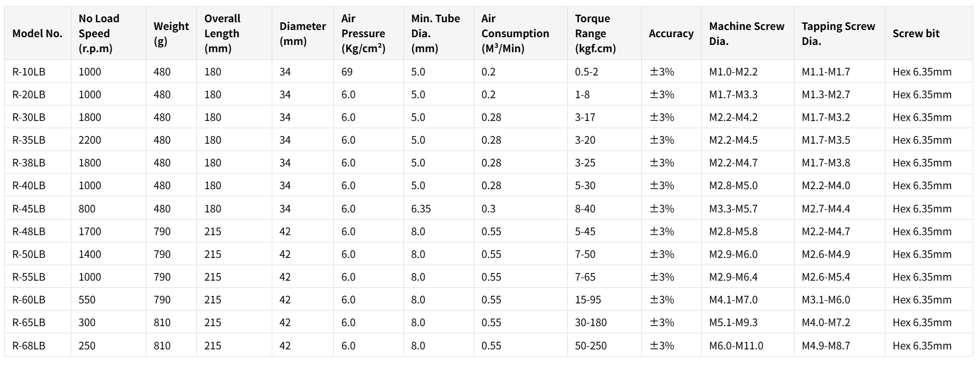The image size is (980, 368).
Task: Select the 2200 no load speed value
Action: 90,140
